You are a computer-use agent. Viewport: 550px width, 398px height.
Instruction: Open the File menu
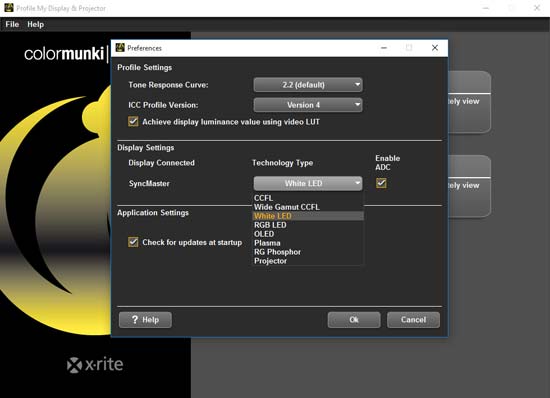[x=12, y=24]
